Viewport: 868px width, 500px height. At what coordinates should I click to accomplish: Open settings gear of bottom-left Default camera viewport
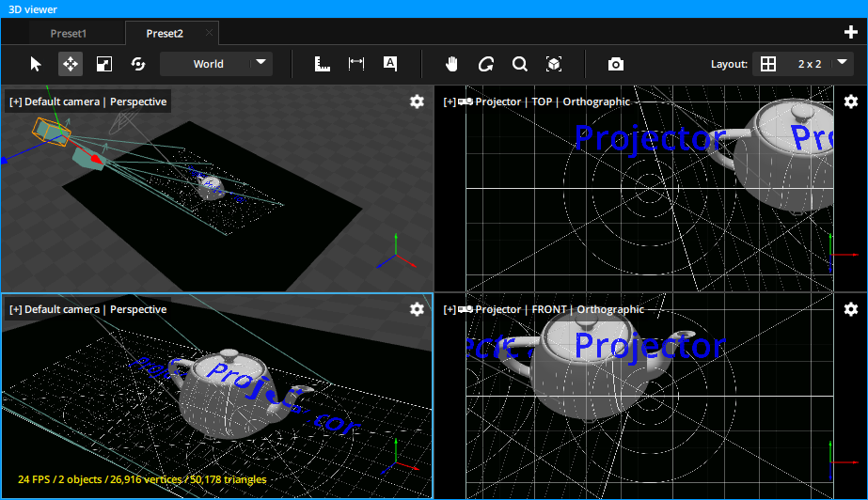[x=417, y=309]
